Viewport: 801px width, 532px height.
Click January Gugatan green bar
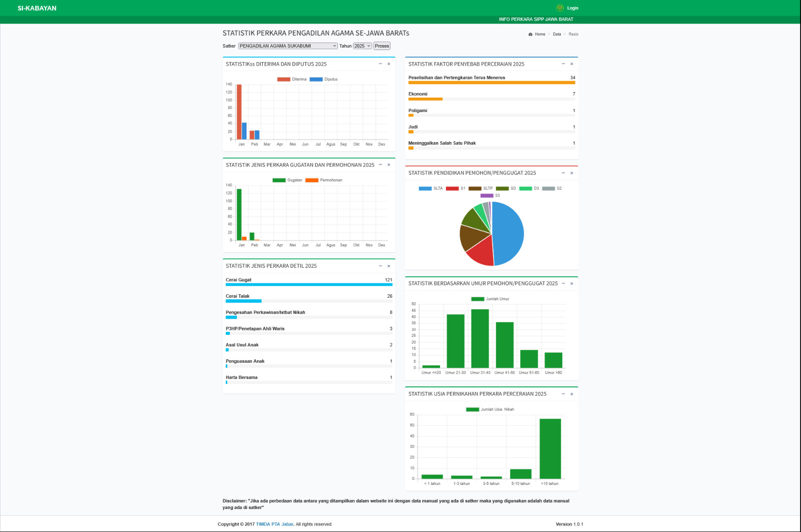pos(239,215)
